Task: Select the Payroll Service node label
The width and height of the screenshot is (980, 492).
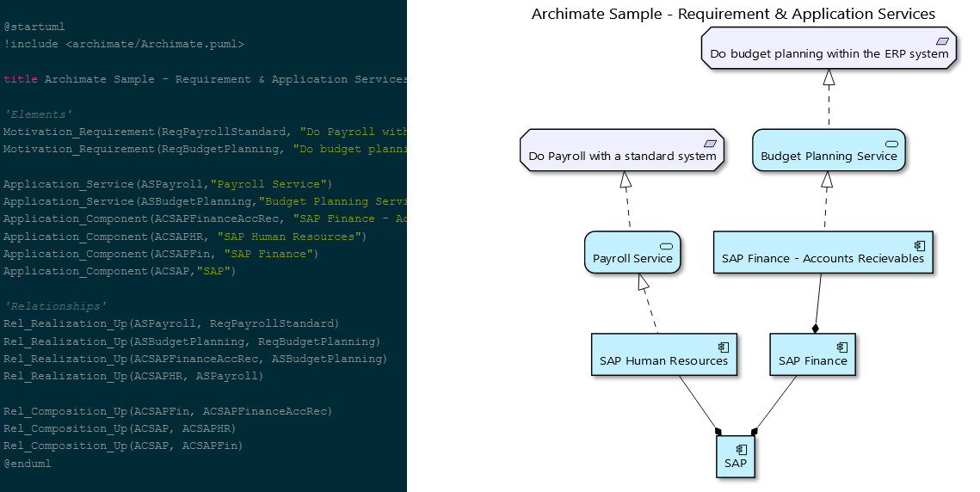Action: [632, 259]
